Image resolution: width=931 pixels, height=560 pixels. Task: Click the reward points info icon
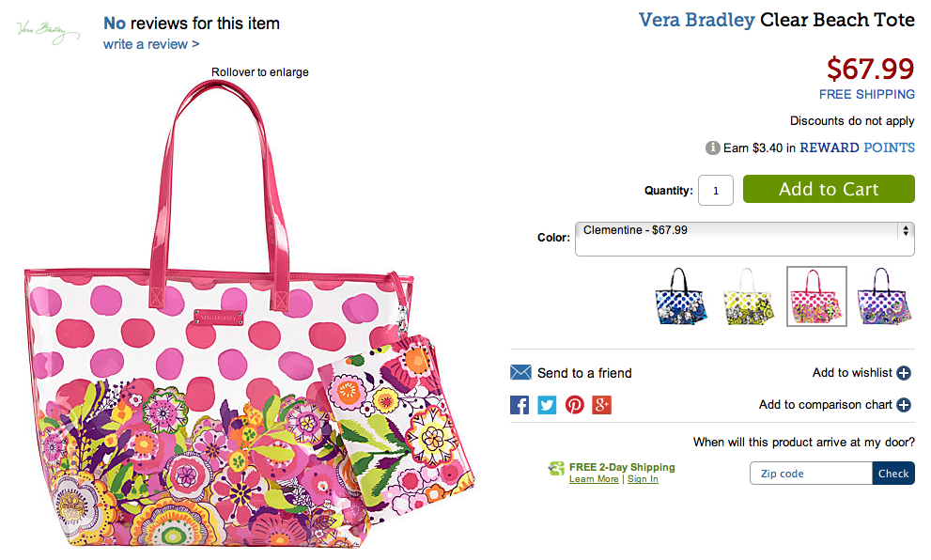(713, 148)
